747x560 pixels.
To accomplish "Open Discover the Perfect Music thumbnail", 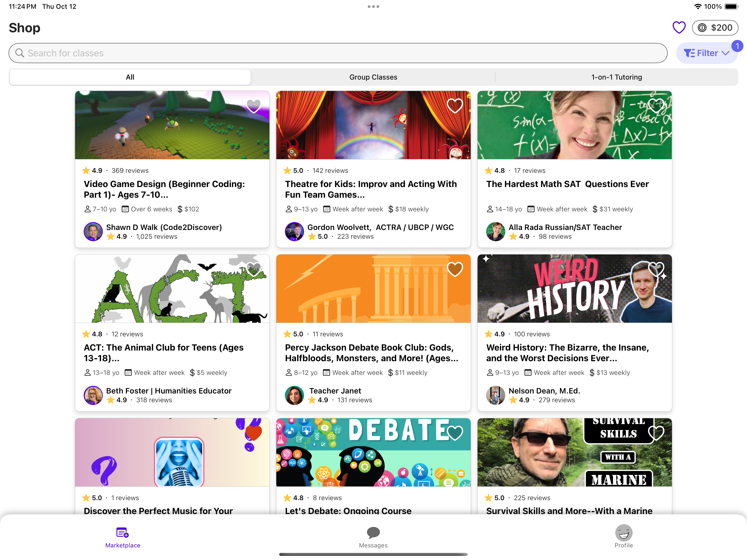I will coord(172,452).
